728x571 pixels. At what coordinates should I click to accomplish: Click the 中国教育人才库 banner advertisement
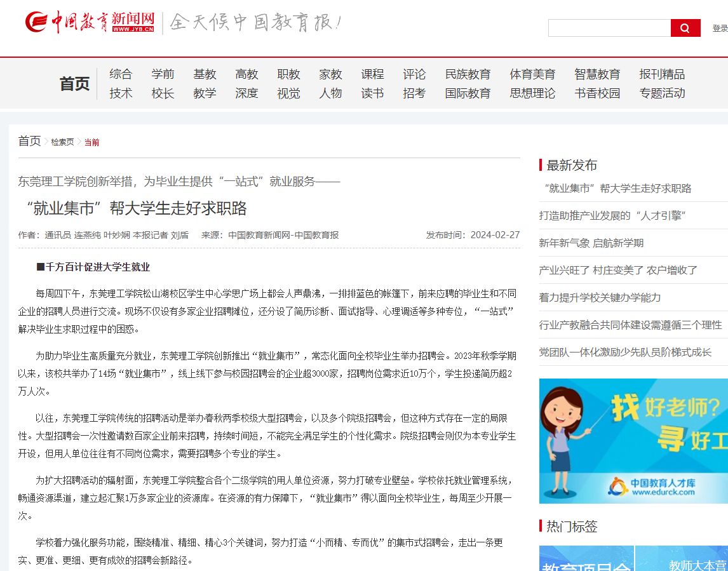point(633,441)
